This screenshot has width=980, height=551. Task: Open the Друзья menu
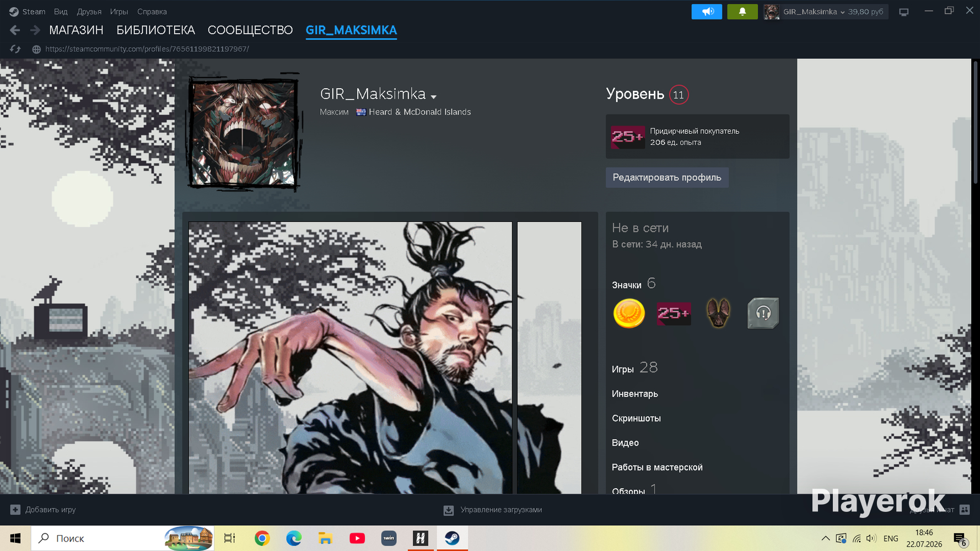89,12
